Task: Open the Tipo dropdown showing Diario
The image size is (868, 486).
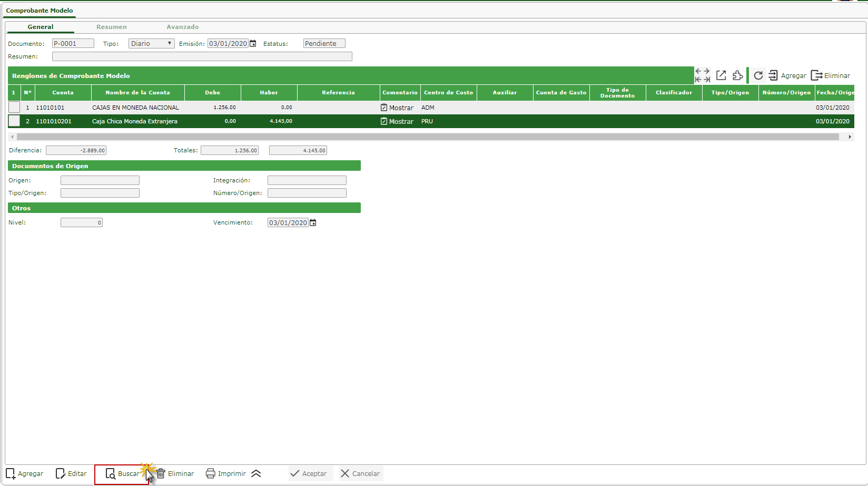Action: [151, 43]
